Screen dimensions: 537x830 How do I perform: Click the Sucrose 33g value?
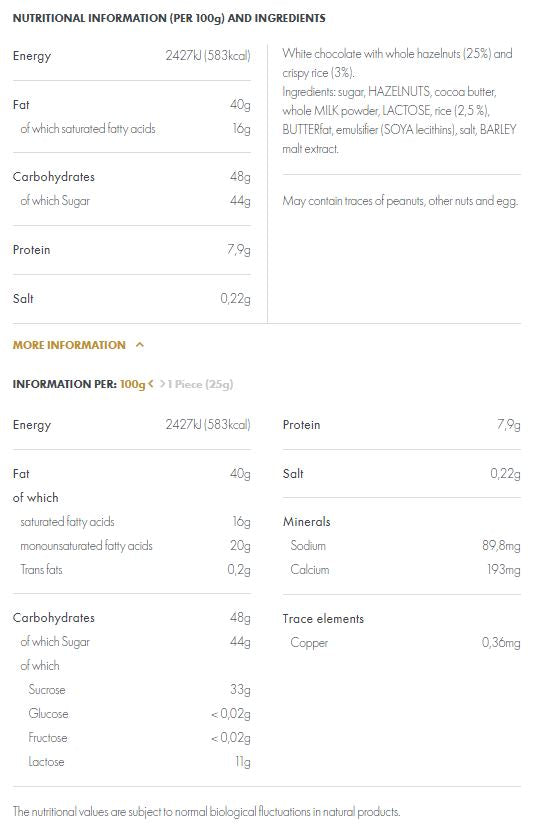240,690
